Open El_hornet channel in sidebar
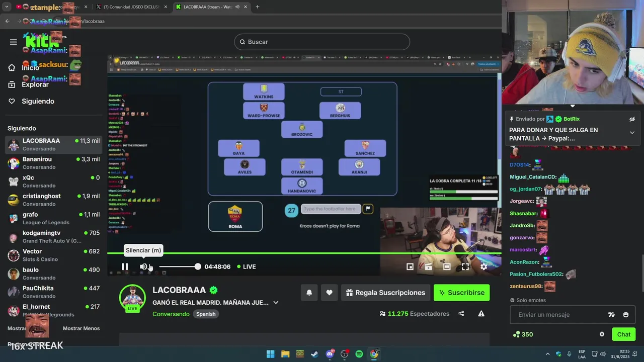The image size is (644, 362). tap(53, 310)
